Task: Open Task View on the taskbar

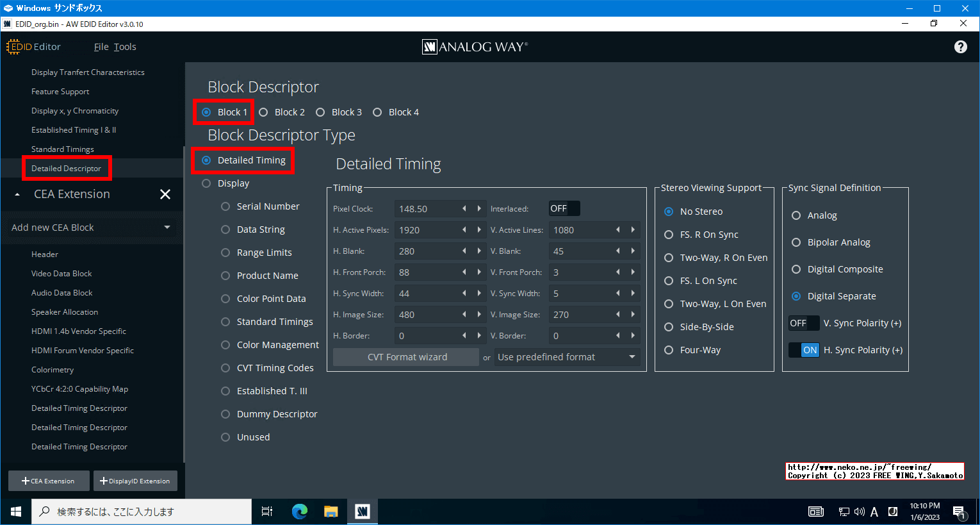Action: click(267, 512)
